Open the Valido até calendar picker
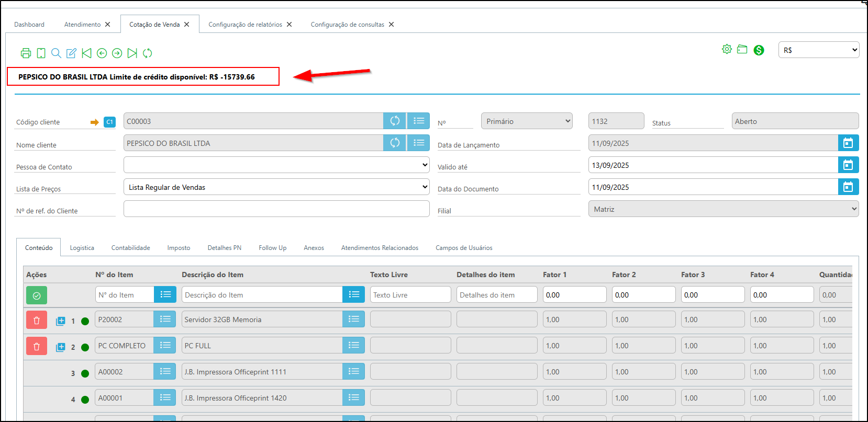868x422 pixels. [x=848, y=165]
